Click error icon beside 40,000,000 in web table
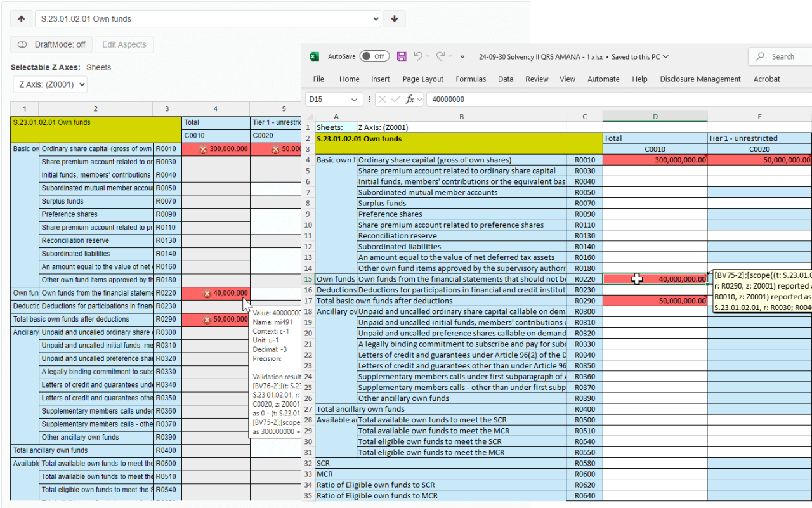Screen dimensions: 812x508 [x=207, y=294]
